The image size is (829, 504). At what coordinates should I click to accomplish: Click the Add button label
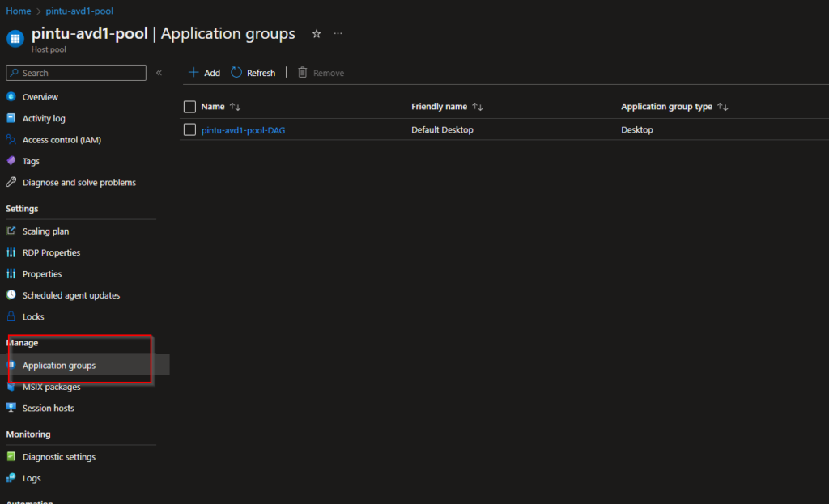click(212, 73)
